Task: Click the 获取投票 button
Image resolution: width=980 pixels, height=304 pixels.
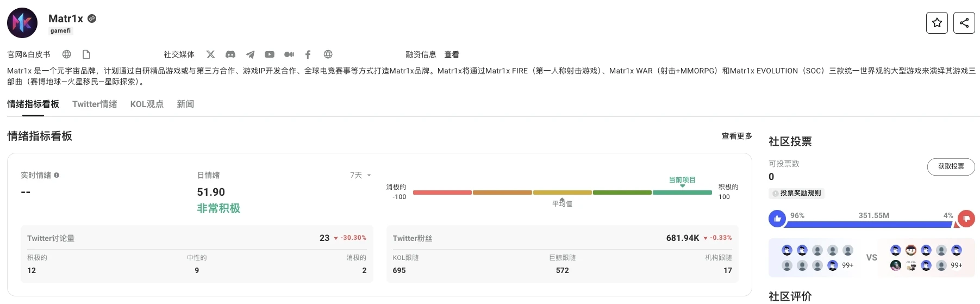Action: coord(951,166)
